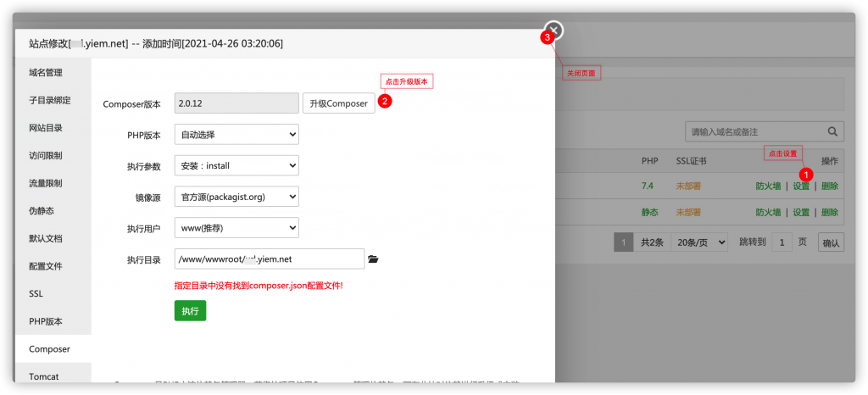Click 未部署 SSL status in 7.4 row

[688, 186]
